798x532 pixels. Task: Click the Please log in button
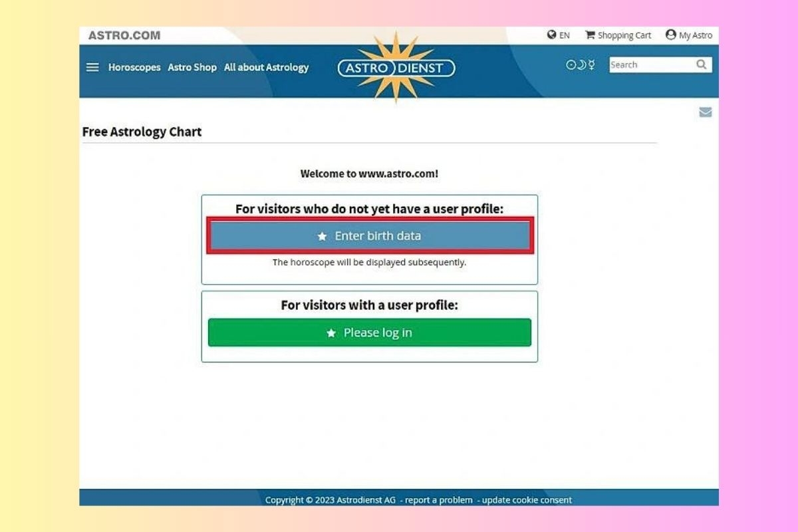[370, 332]
